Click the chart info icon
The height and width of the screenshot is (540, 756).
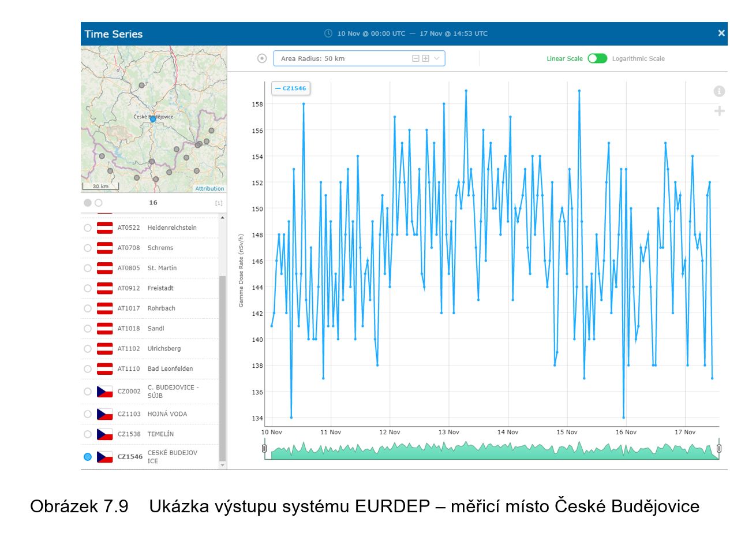(x=718, y=91)
